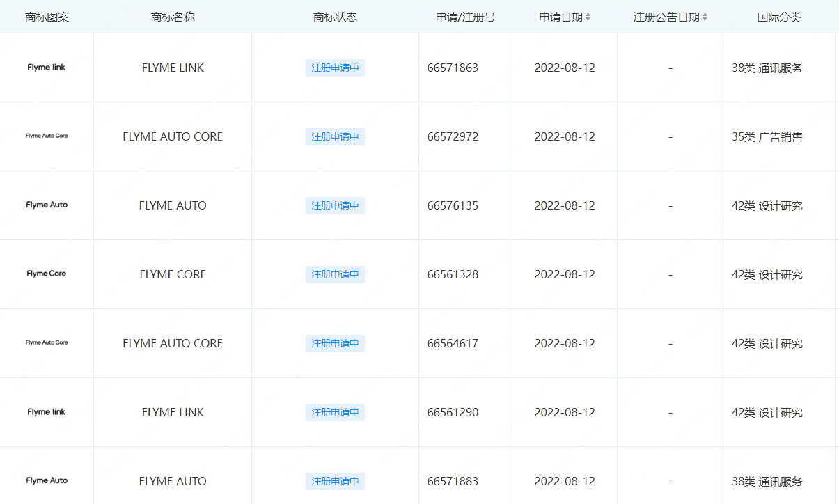Click 注册申请中 status tag for 66561290
Screen dimensions: 839x504
coord(335,413)
